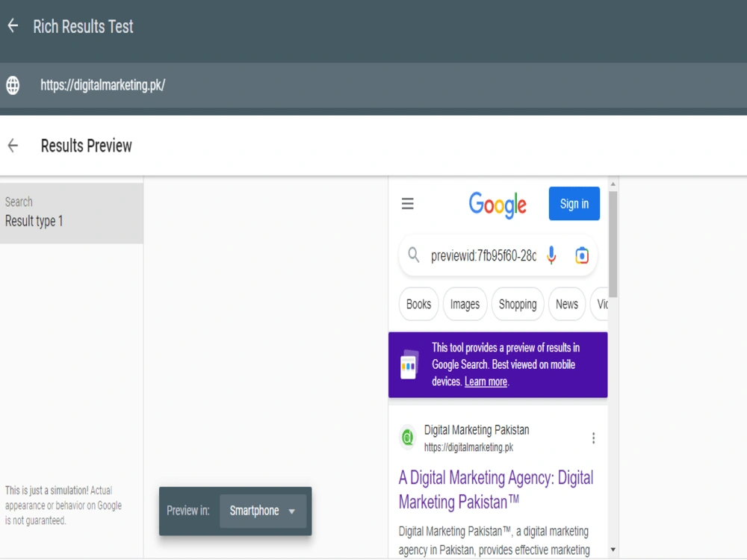Click the scrollbar down arrow

click(613, 550)
